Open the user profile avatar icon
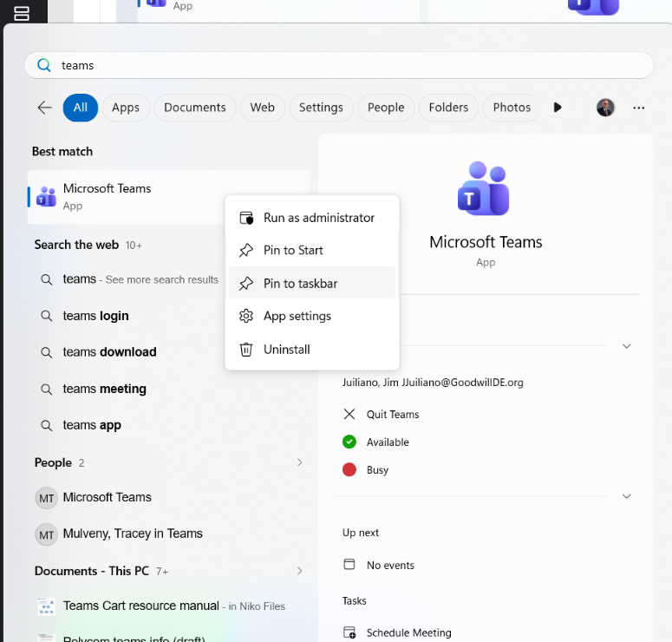The image size is (672, 642). click(x=605, y=108)
